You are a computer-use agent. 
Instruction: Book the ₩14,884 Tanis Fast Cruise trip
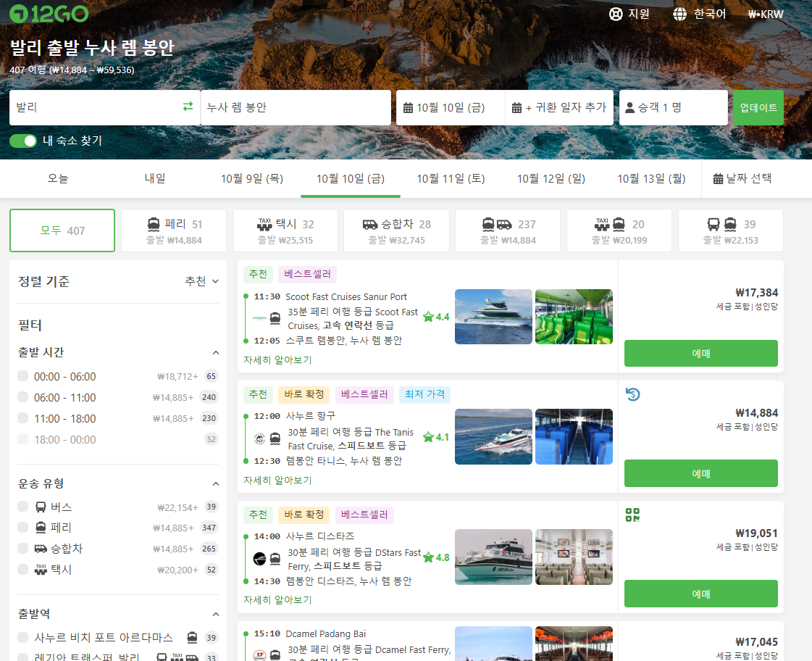click(x=700, y=473)
